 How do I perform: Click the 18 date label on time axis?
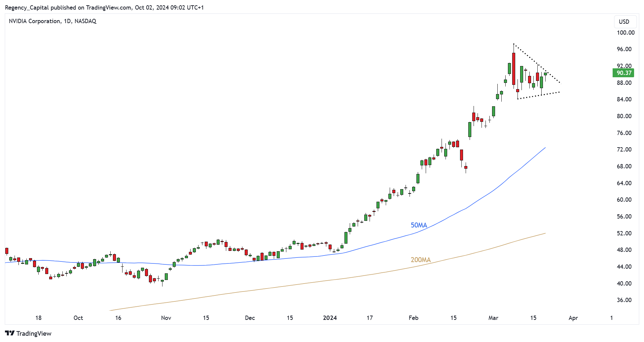(38, 318)
